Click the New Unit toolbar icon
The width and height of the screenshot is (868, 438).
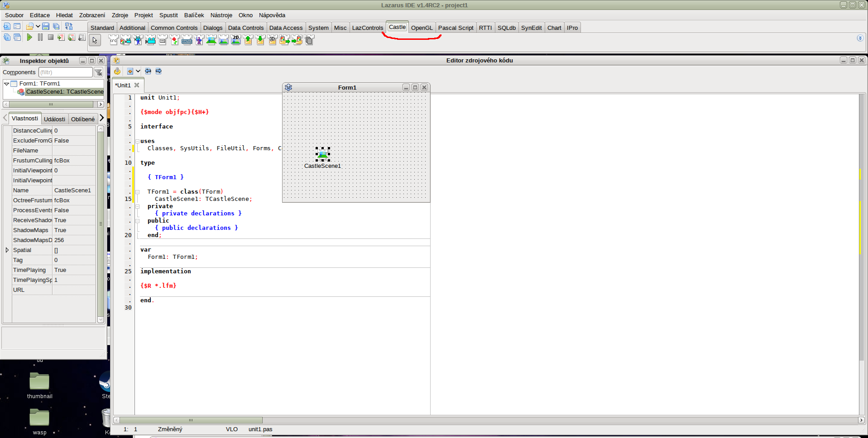click(x=7, y=26)
